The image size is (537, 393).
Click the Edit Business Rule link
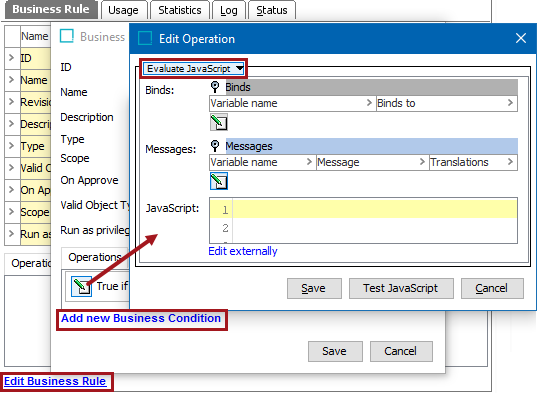[55, 381]
